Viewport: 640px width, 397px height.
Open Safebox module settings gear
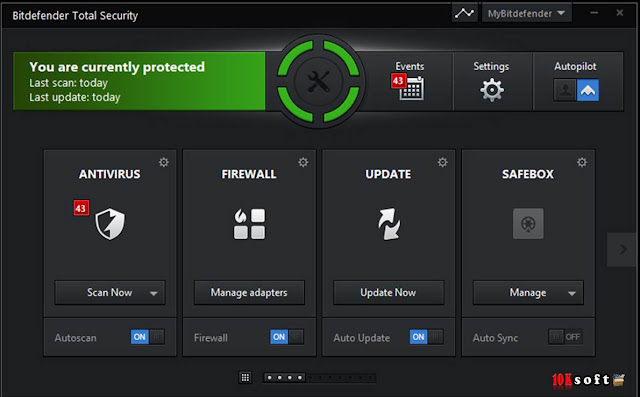click(x=582, y=162)
